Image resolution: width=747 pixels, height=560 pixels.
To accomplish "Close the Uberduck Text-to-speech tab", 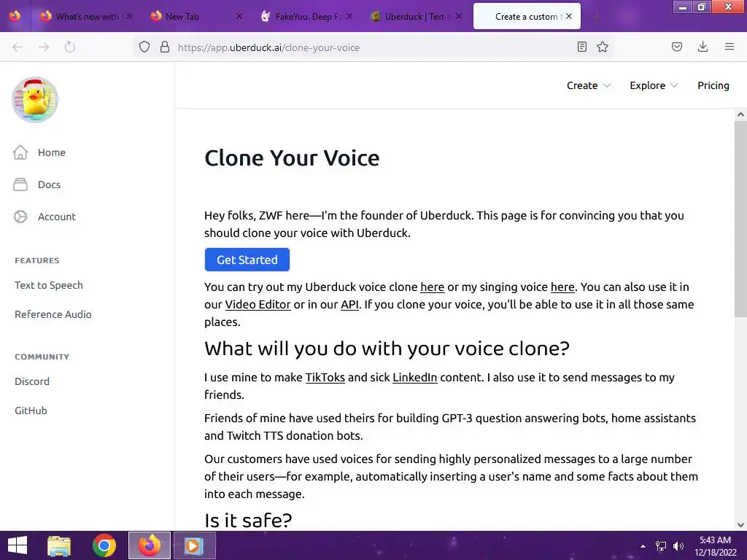I will point(458,16).
